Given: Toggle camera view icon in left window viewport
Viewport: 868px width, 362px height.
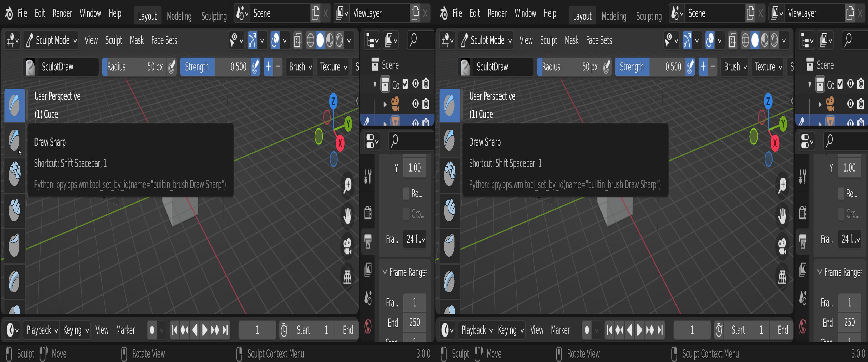Looking at the screenshot, I should pyautogui.click(x=347, y=247).
